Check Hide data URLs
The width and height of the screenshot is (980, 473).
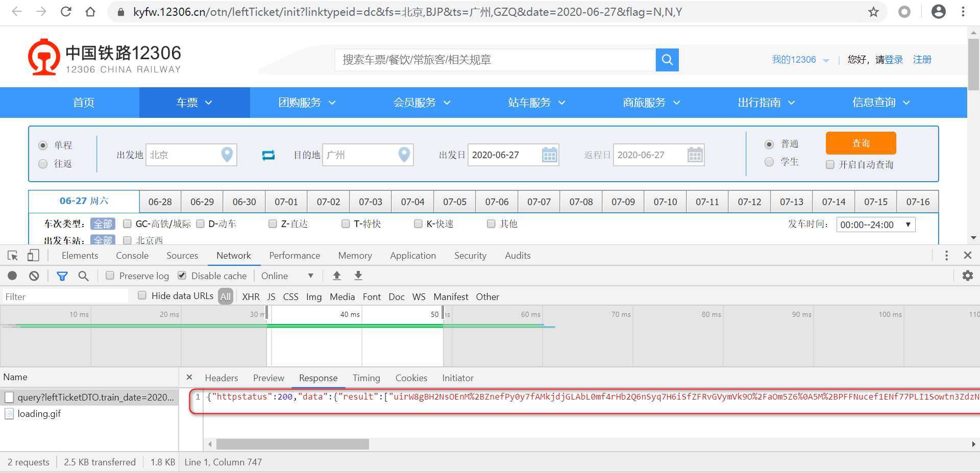(x=142, y=295)
